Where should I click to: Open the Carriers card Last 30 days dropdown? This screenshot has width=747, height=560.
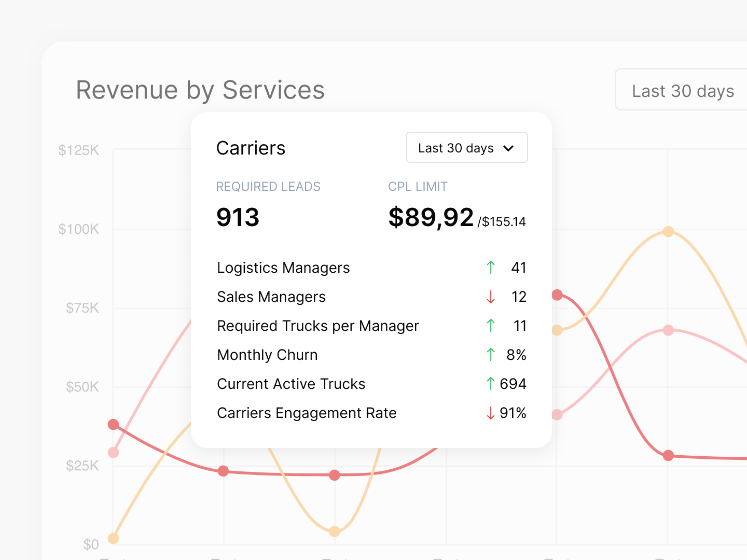467,147
